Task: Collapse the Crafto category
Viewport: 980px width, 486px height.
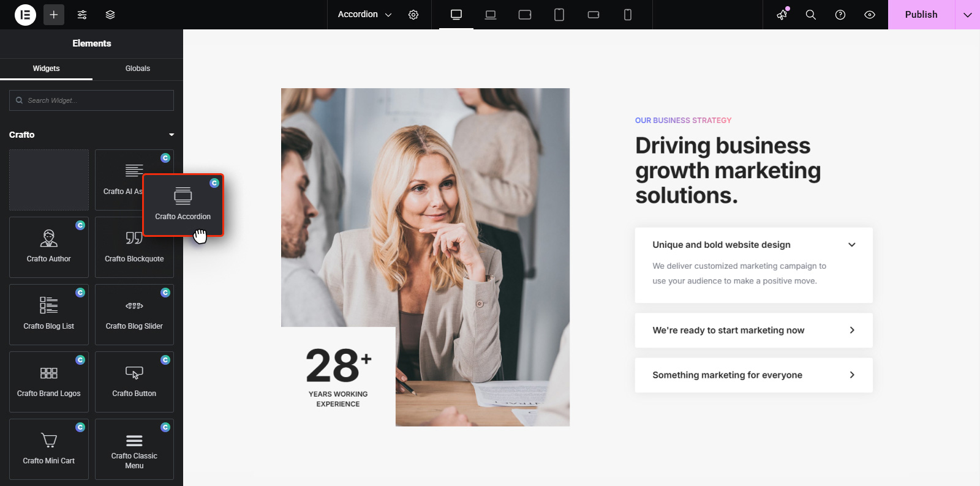Action: 91,135
